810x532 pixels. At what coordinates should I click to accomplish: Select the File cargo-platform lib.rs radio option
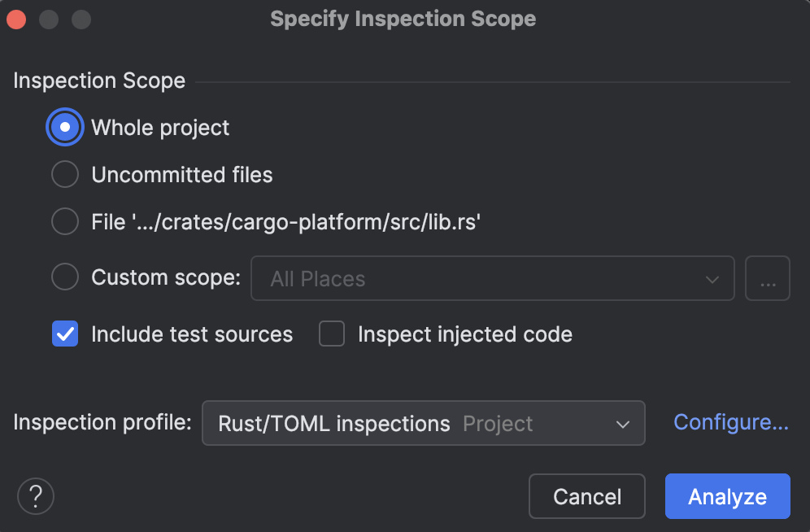tap(65, 221)
